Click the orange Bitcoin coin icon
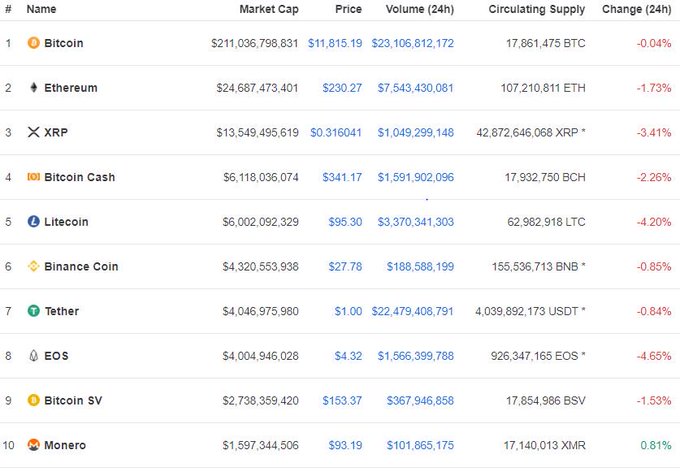Image resolution: width=680 pixels, height=476 pixels. click(33, 42)
